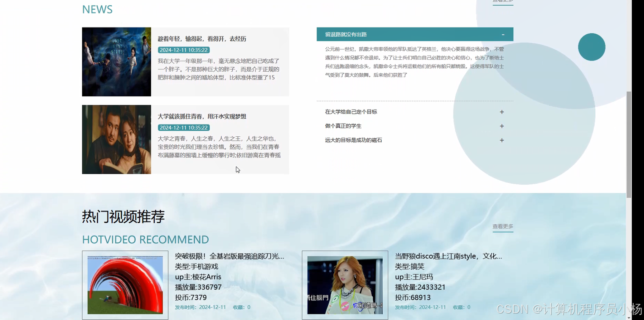Expand the 做个真正的学生 plus icon
644x320 pixels.
point(502,126)
